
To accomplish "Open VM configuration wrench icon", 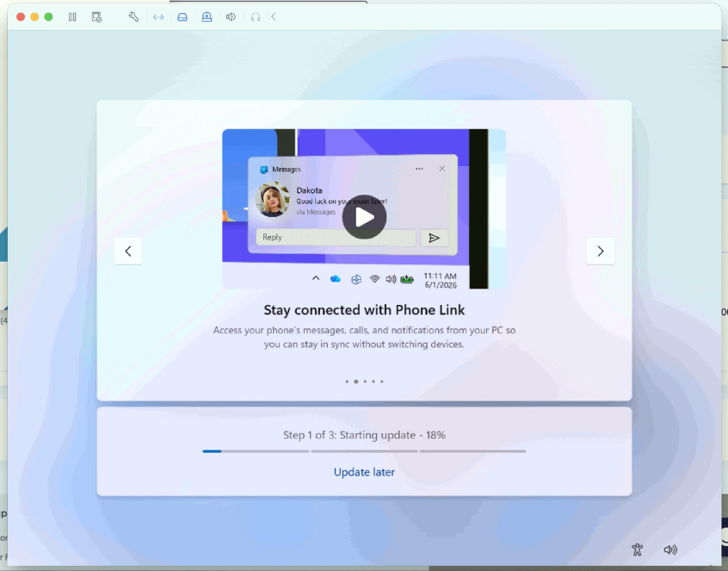I will [x=133, y=17].
